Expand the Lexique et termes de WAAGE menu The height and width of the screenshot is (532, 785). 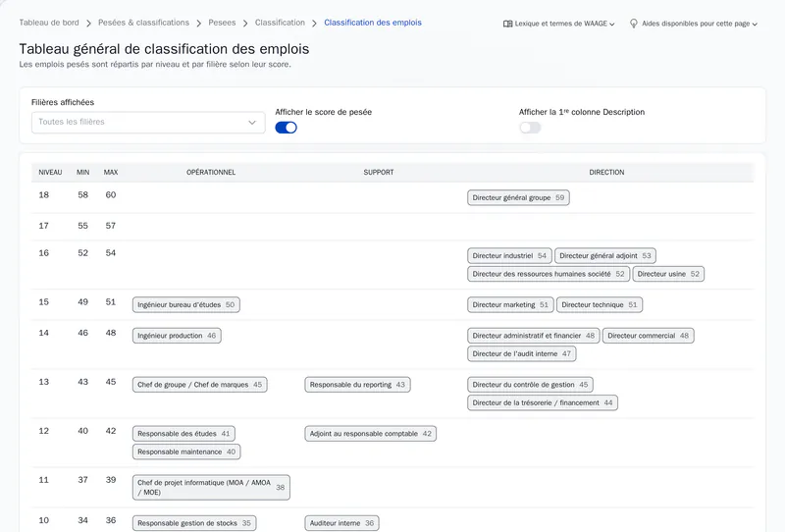[559, 24]
